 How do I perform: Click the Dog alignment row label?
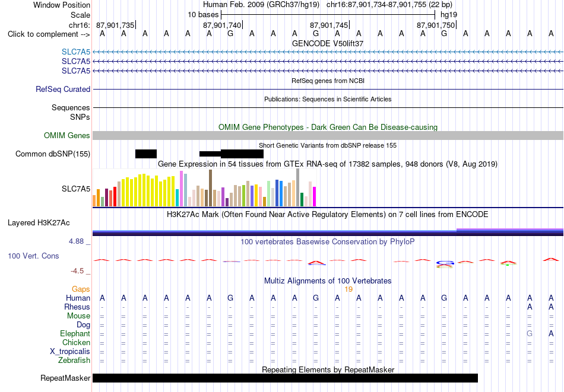click(83, 325)
